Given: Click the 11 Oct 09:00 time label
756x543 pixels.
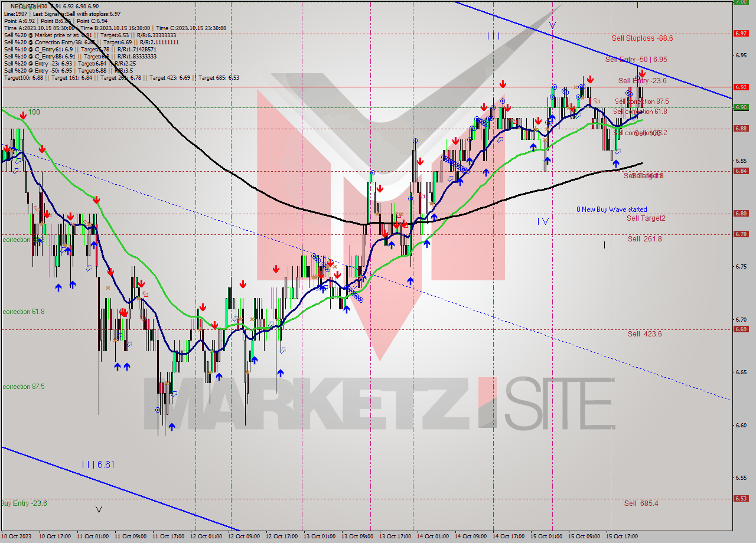Looking at the screenshot, I should coord(130,537).
